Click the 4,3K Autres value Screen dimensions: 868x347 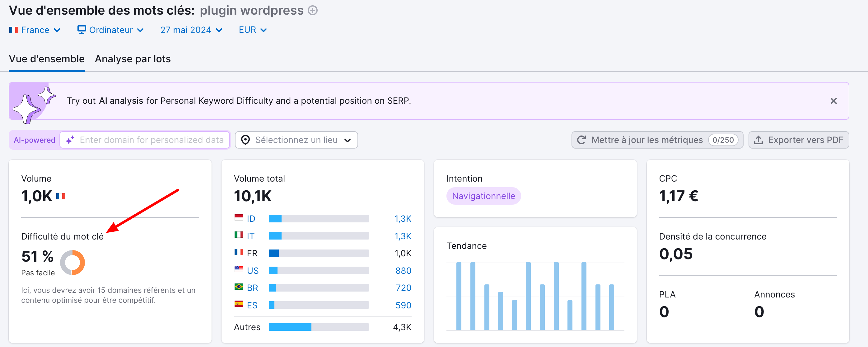coord(402,327)
